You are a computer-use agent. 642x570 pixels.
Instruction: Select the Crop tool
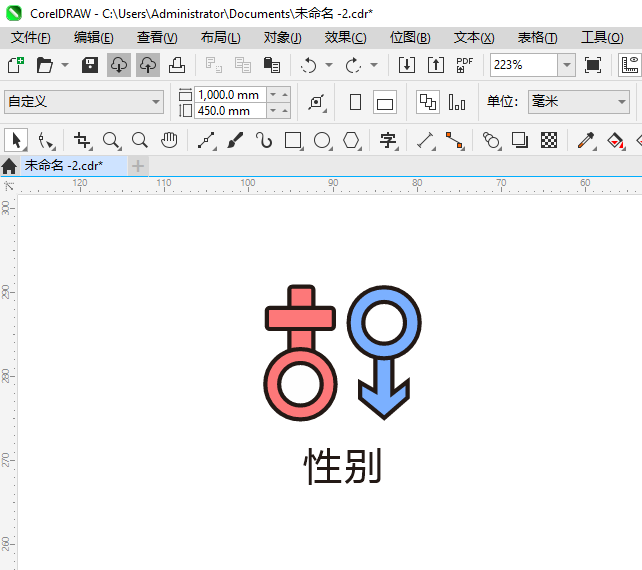82,140
